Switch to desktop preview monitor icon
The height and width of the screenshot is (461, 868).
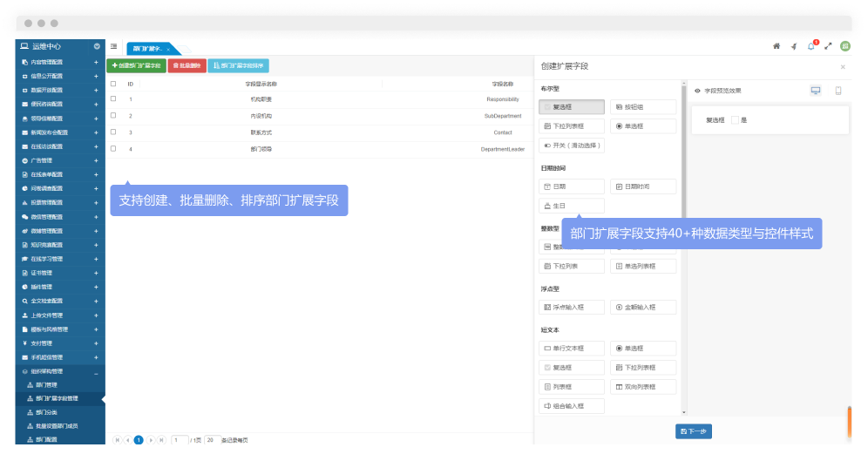[816, 91]
